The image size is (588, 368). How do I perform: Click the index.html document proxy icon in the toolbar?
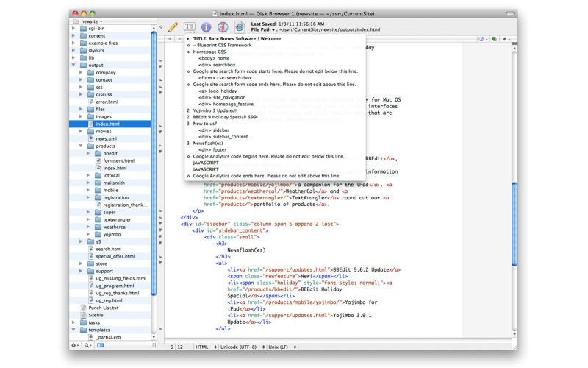tap(240, 26)
